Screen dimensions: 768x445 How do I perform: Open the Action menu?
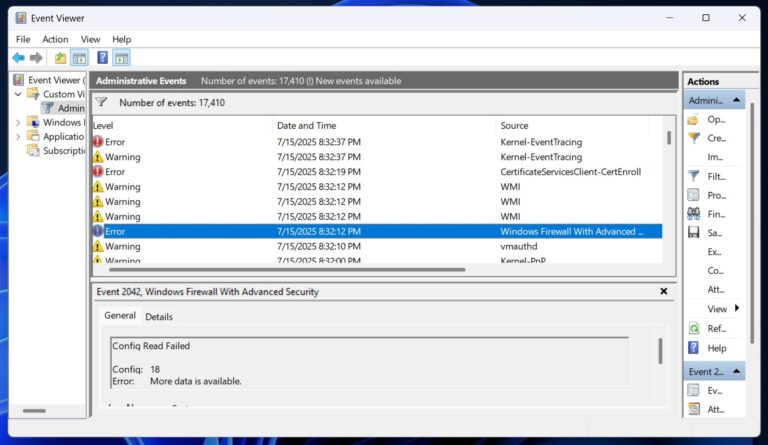(55, 39)
